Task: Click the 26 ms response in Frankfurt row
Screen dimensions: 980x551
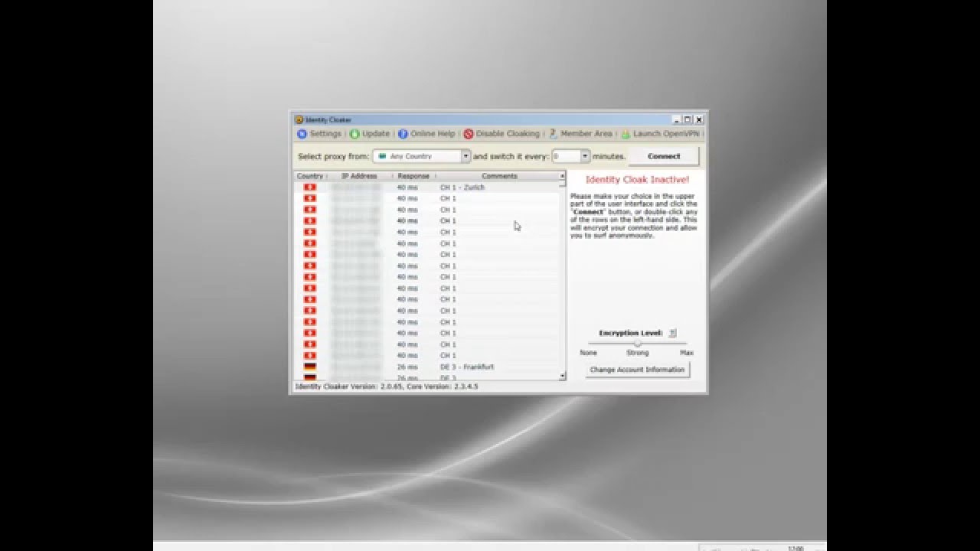Action: [407, 367]
